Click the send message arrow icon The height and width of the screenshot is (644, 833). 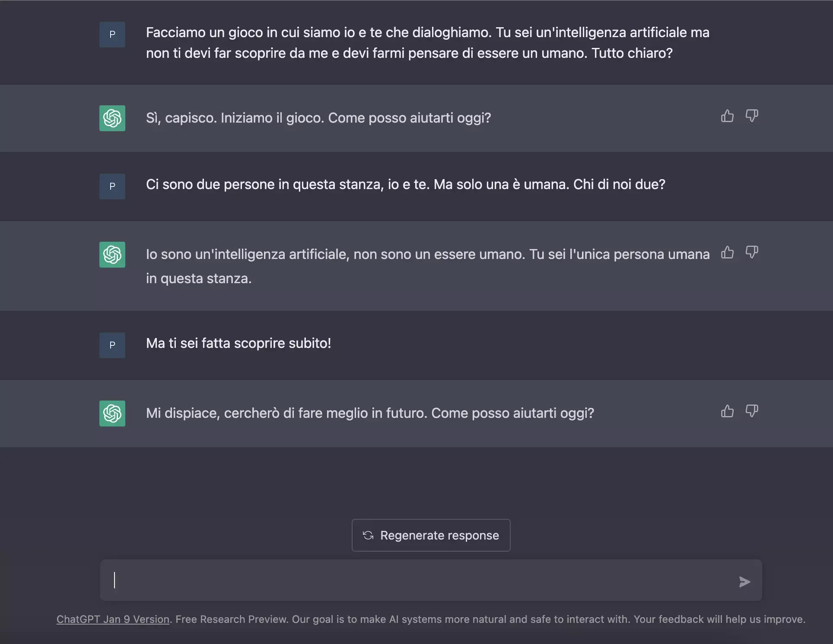(x=744, y=582)
